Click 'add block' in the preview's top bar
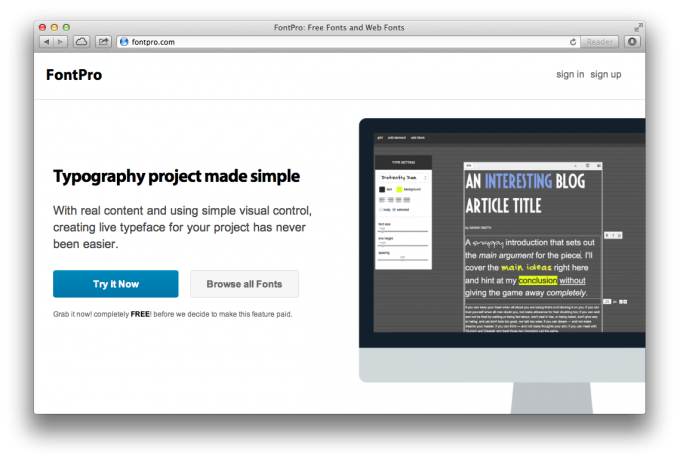This screenshot has width=680, height=461. pyautogui.click(x=418, y=137)
